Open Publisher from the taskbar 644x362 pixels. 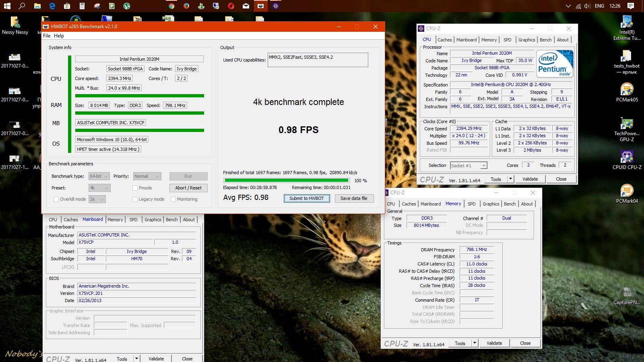pyautogui.click(x=112, y=6)
